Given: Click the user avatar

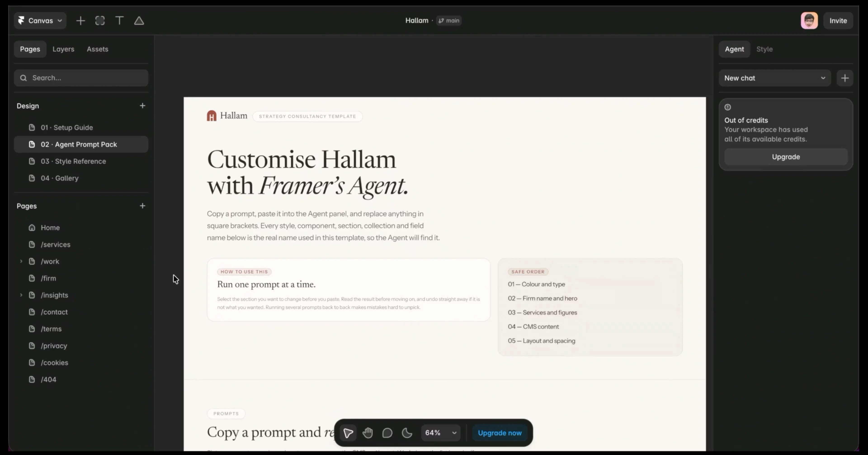Looking at the screenshot, I should 809,21.
